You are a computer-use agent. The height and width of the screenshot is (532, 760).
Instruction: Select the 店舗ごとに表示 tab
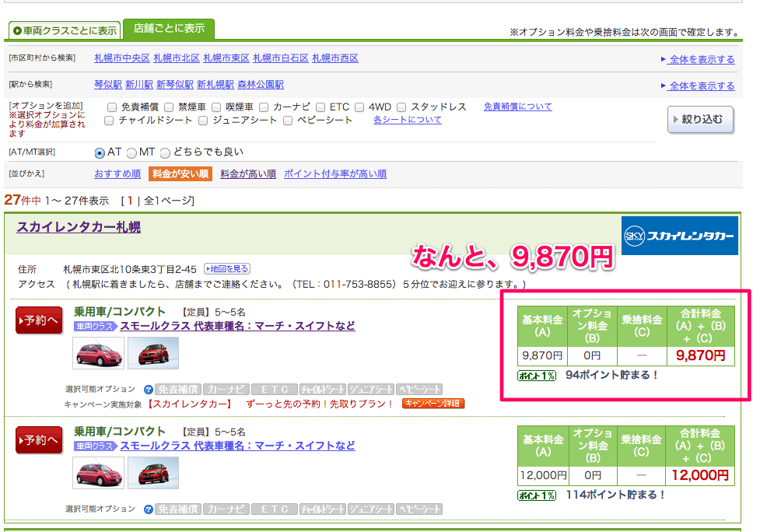(169, 29)
